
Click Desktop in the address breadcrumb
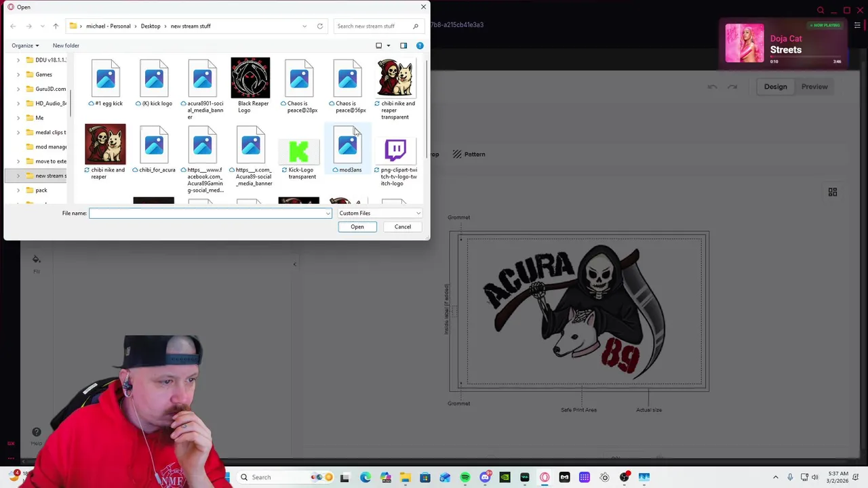point(151,26)
